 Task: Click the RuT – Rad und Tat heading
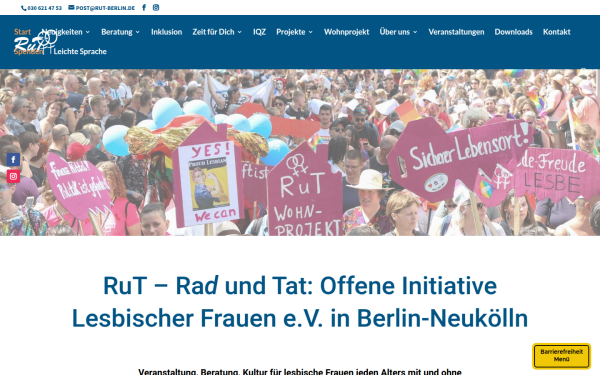point(300,302)
